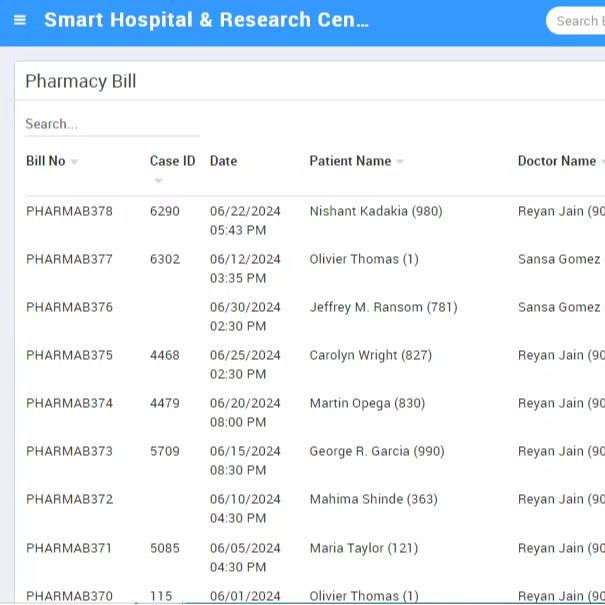This screenshot has width=605, height=605.
Task: Click the sort arrow beside Bill No
Action: 75,162
